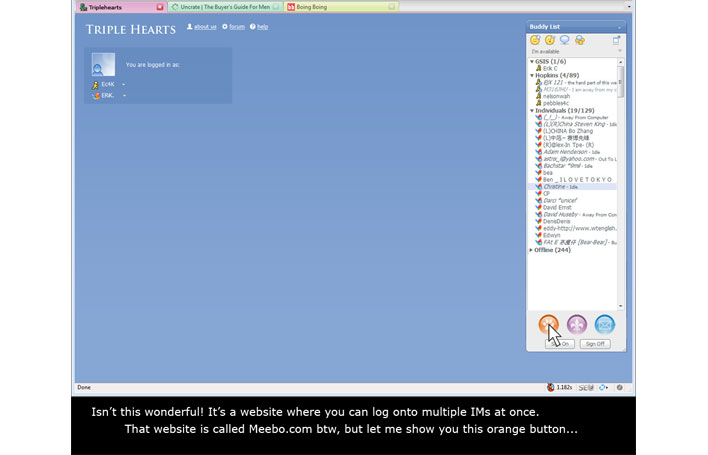Click the Buddy List scrollbar down arrow

[620, 306]
